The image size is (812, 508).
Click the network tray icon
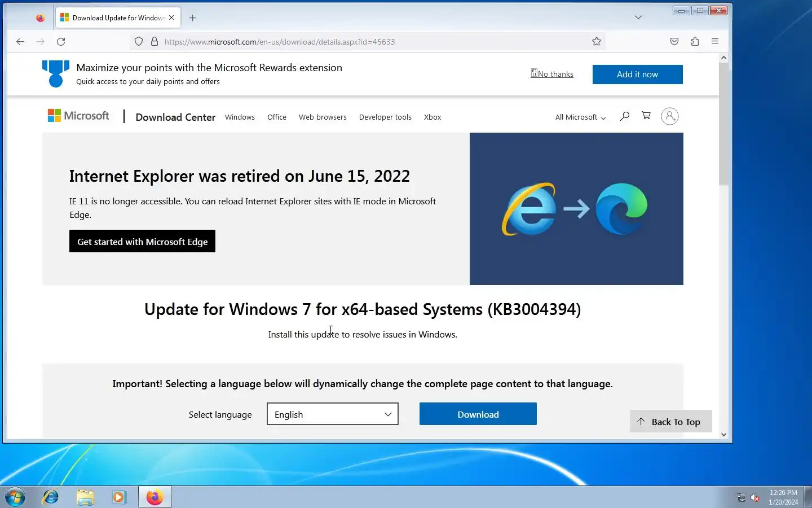pyautogui.click(x=741, y=497)
